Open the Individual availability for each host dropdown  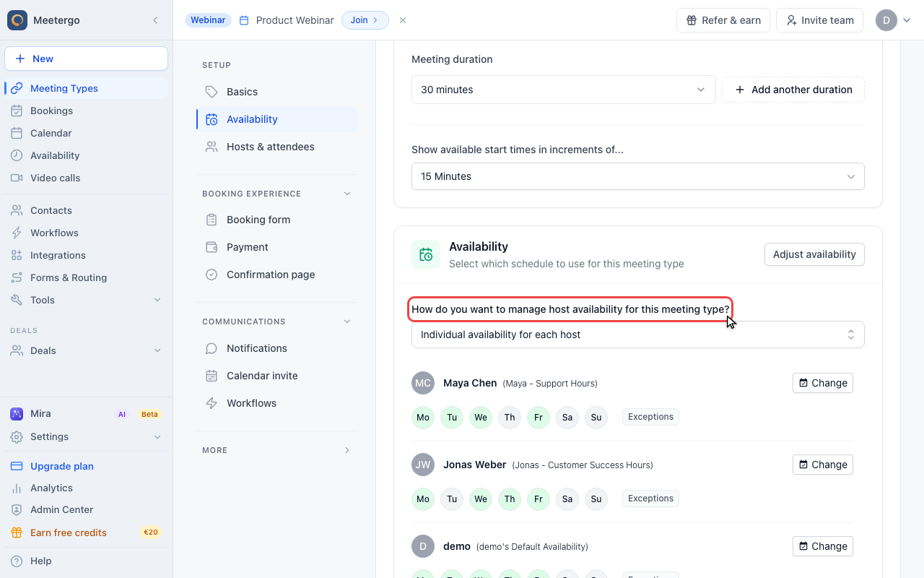(x=638, y=335)
